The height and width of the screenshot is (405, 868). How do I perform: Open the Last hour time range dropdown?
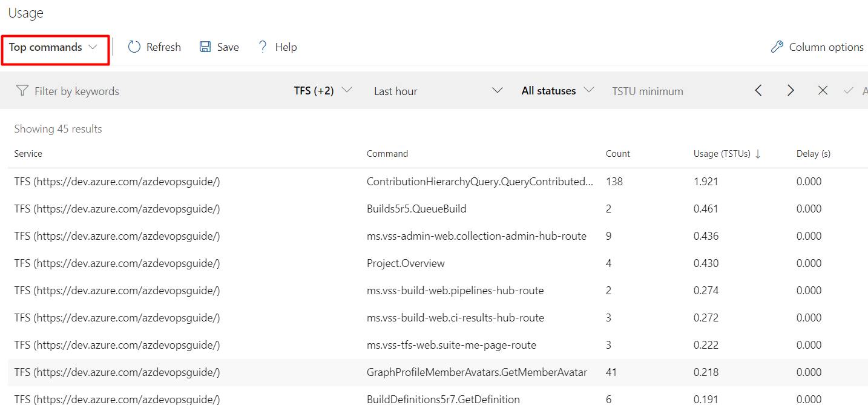click(438, 91)
